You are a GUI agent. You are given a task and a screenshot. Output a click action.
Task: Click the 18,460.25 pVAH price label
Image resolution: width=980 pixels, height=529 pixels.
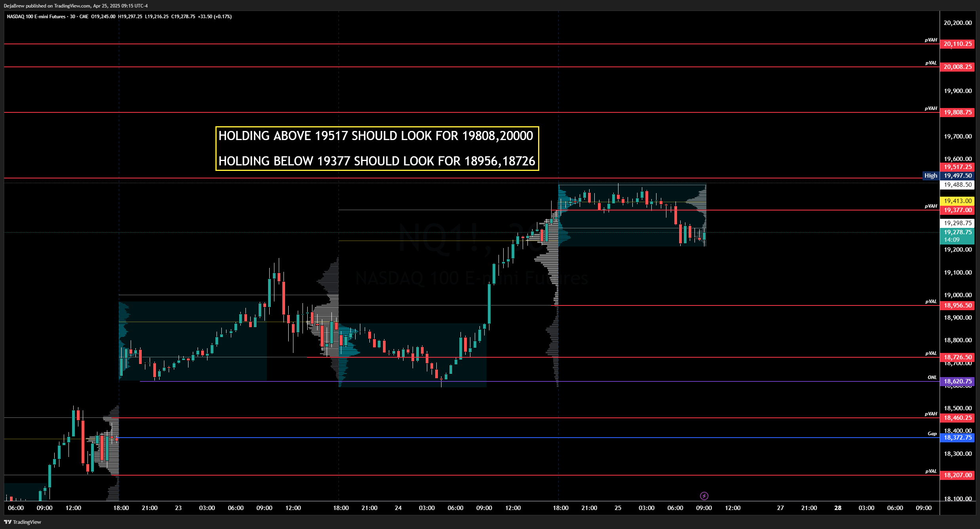point(957,418)
